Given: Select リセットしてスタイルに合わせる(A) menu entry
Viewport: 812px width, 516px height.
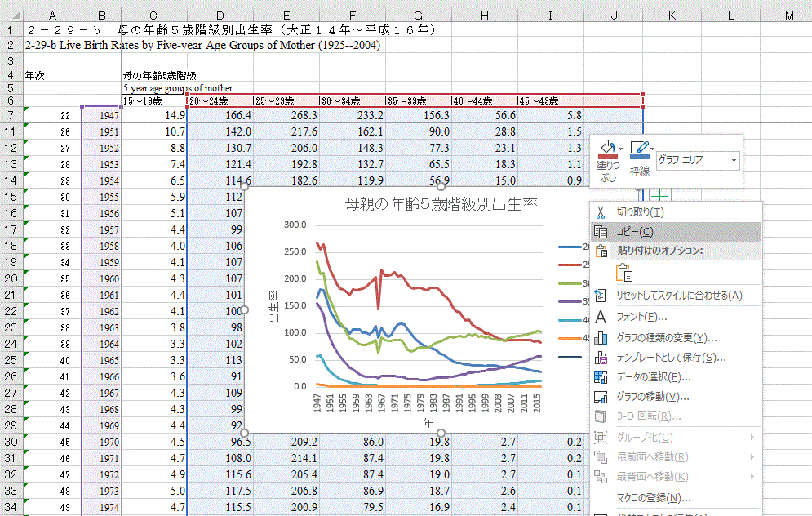Looking at the screenshot, I should coord(677,296).
